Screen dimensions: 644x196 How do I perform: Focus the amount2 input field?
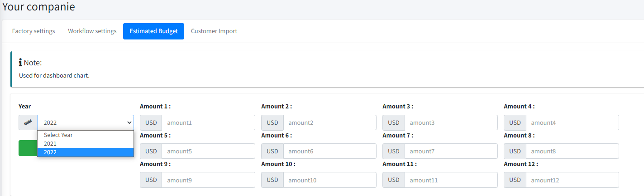tap(329, 122)
